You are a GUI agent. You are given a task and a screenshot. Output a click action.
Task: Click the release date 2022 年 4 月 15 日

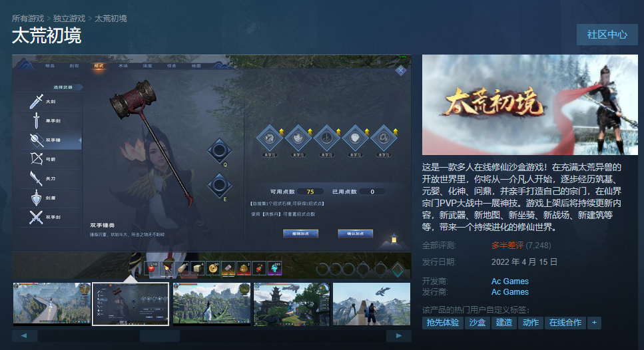point(524,262)
